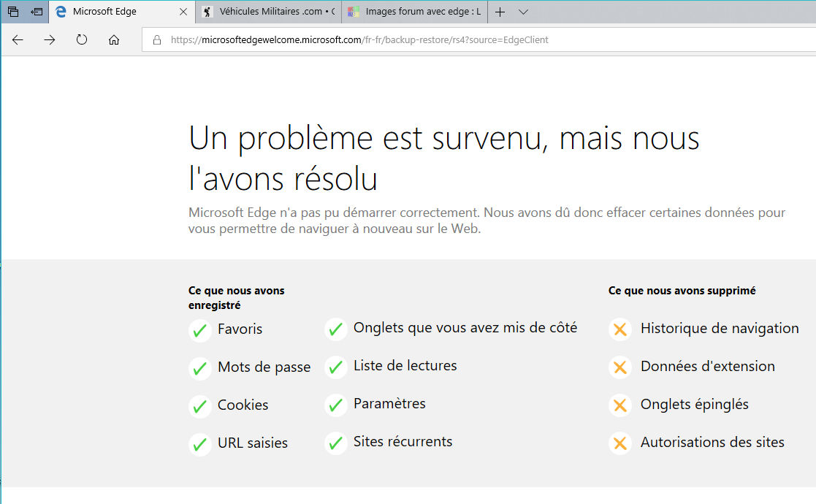This screenshot has height=504, width=816.
Task: Click the "Onglets épinglés" text
Action: 695,405
